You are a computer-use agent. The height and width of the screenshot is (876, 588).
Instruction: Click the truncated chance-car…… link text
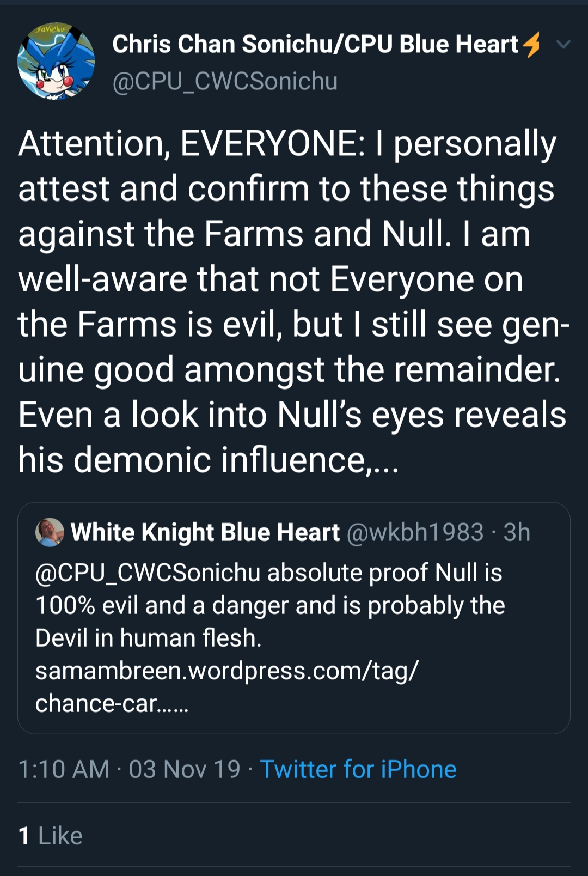(x=112, y=703)
